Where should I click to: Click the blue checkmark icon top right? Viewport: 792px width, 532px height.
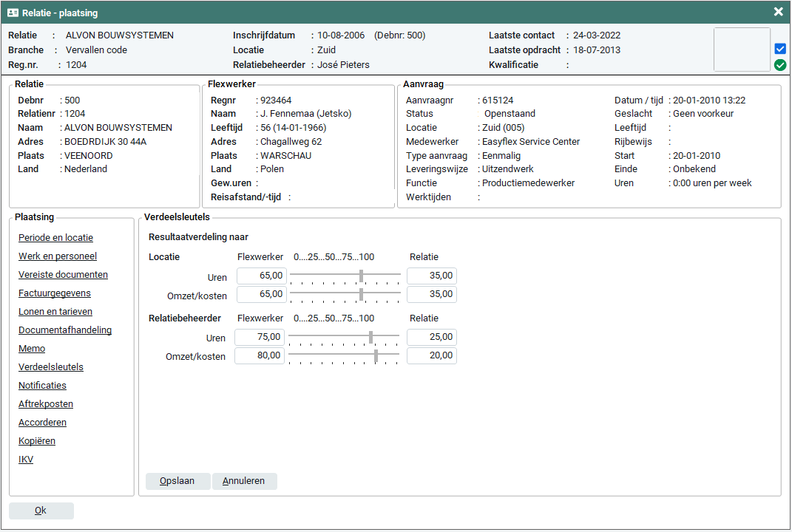coord(780,49)
